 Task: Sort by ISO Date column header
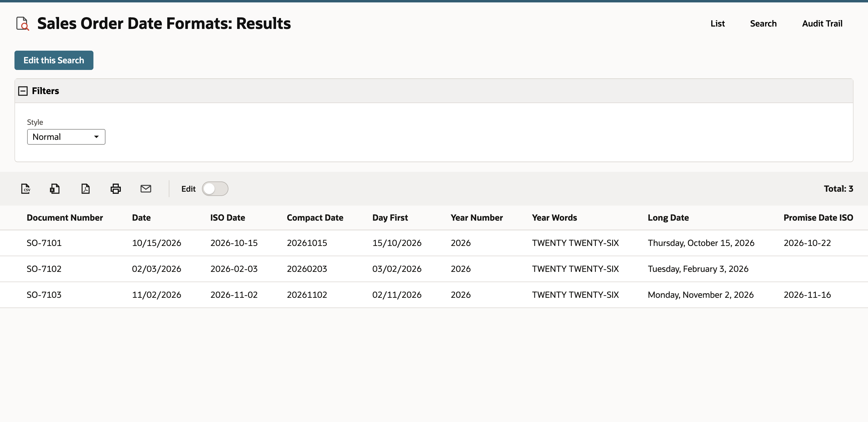pyautogui.click(x=228, y=218)
